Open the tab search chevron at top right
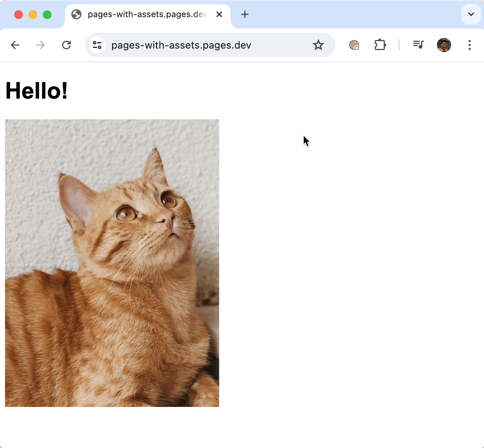Viewport: 484px width, 448px height. (471, 14)
